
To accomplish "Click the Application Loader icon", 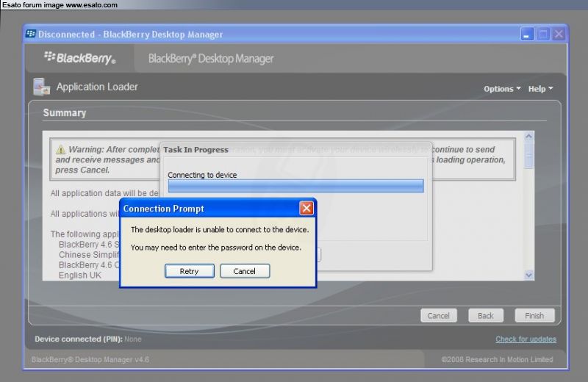I will pos(41,87).
